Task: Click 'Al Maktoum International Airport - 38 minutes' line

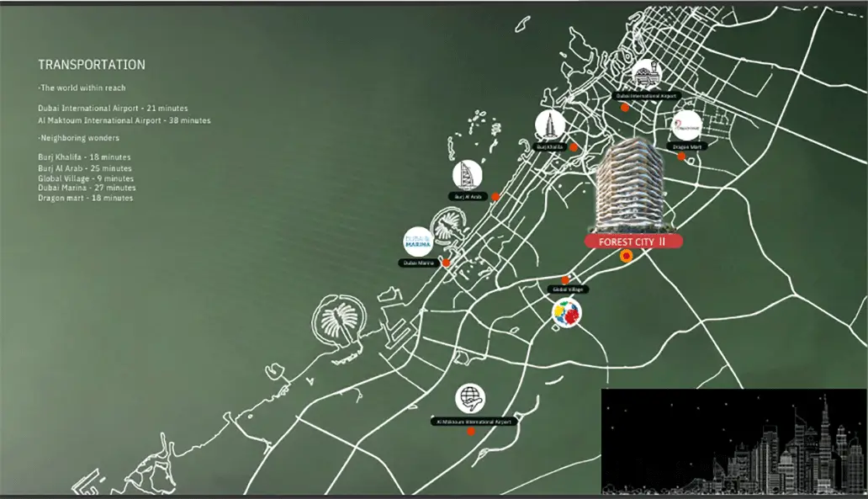Action: click(x=124, y=120)
